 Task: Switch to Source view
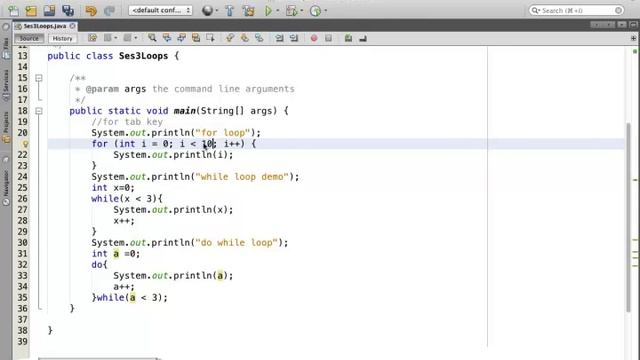click(x=29, y=38)
